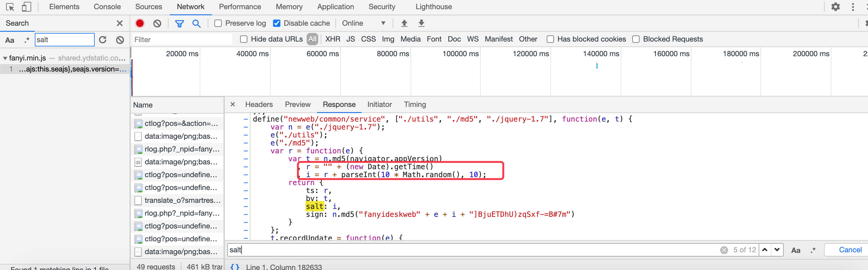Go to next find match

[777, 250]
